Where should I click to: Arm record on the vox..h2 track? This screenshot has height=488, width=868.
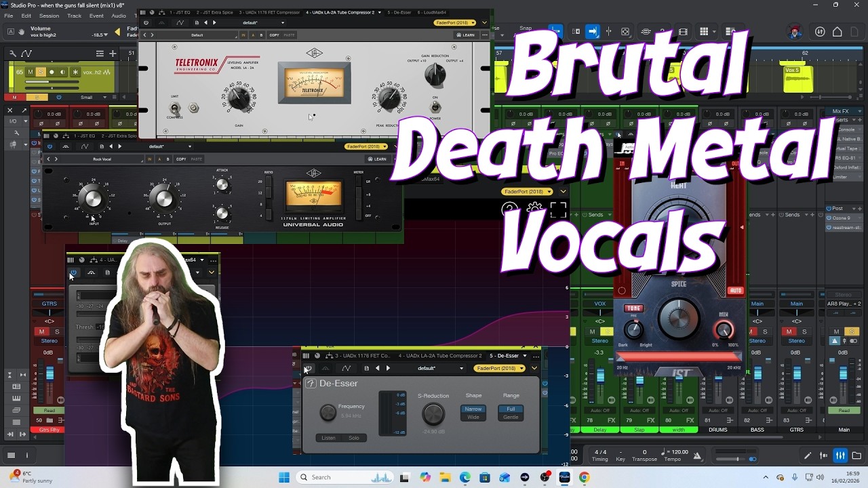pyautogui.click(x=52, y=72)
